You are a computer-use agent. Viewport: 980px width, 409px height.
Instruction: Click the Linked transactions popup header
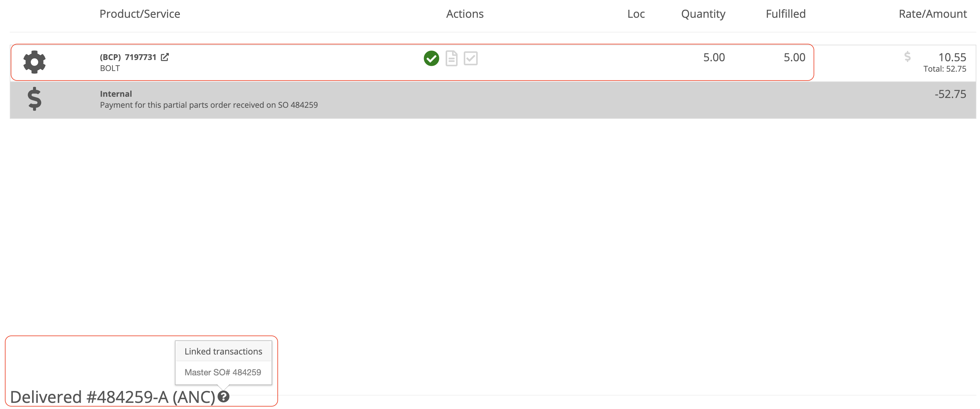click(x=223, y=351)
